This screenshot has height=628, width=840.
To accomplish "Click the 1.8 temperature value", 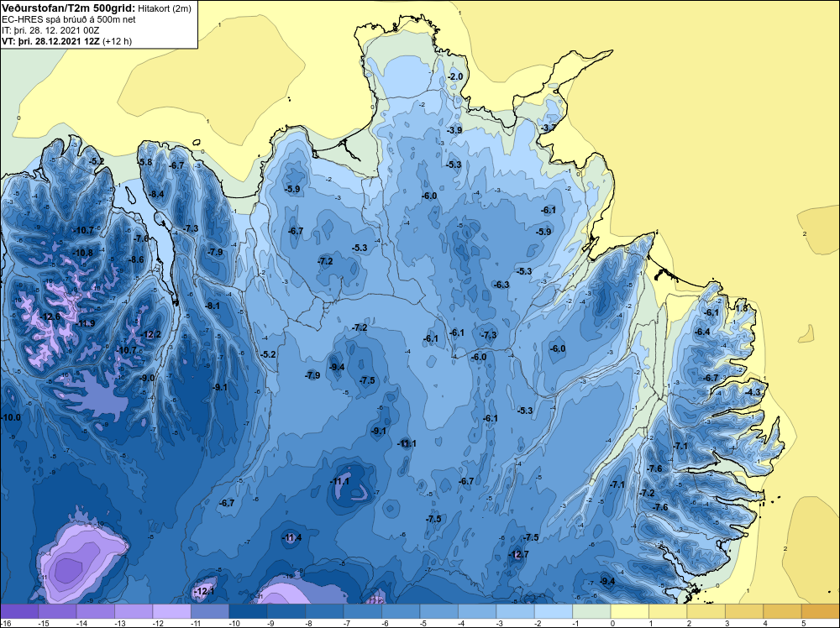I will (x=742, y=308).
